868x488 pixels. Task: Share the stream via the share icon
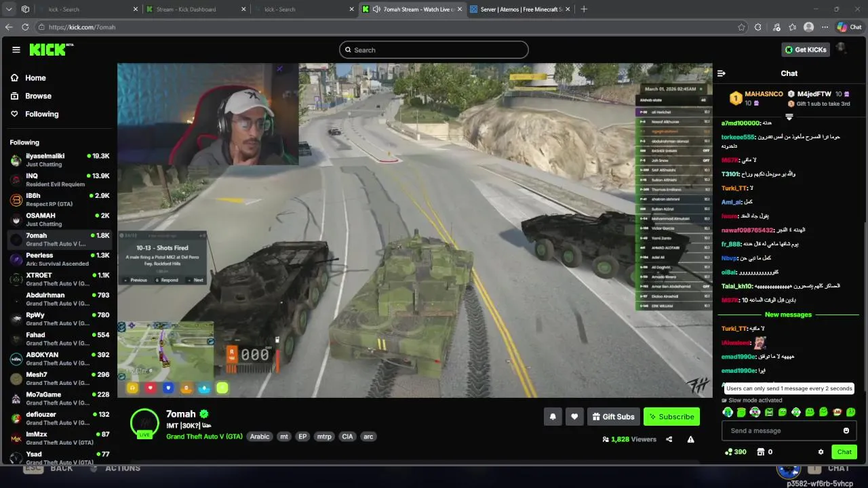pyautogui.click(x=669, y=439)
